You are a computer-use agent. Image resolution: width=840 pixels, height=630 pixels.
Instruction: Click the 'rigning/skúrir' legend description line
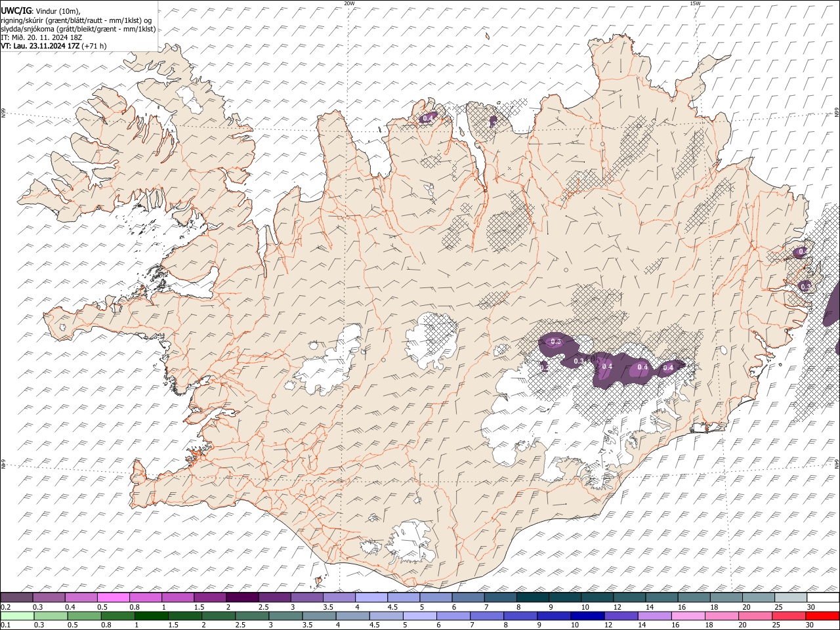75,20
